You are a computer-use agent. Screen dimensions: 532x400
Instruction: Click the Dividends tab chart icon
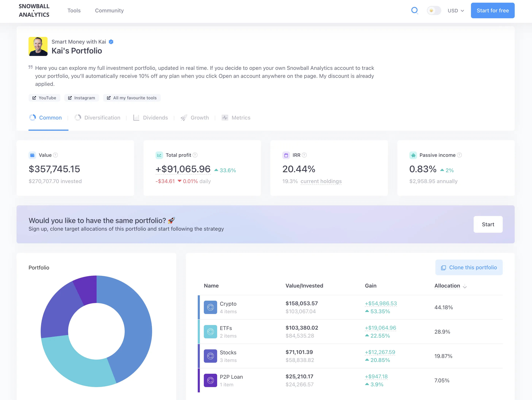point(136,118)
